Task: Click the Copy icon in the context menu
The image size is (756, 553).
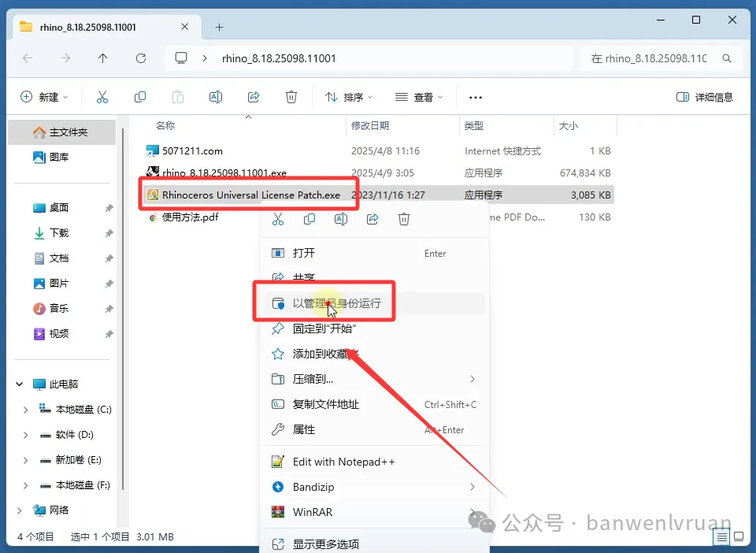Action: [x=309, y=219]
